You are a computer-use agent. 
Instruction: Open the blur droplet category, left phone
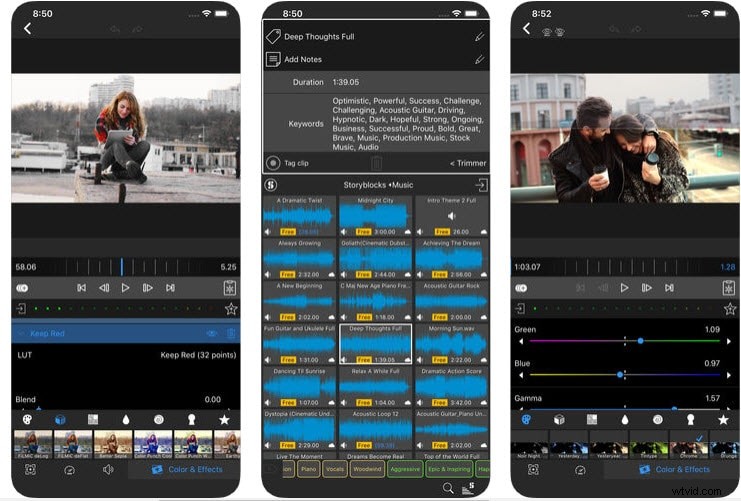pyautogui.click(x=126, y=419)
